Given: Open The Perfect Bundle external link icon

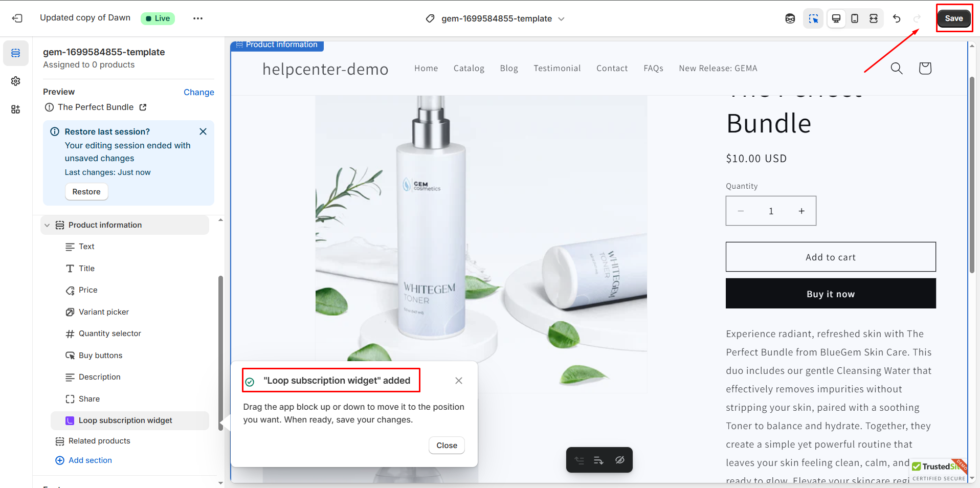Looking at the screenshot, I should click(x=143, y=107).
